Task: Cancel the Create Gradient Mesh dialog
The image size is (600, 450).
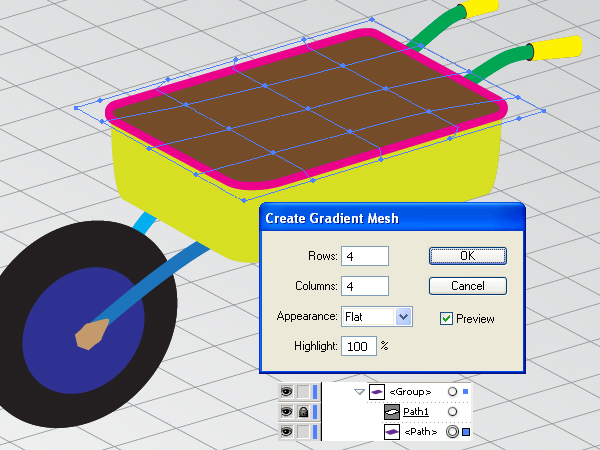Action: (x=468, y=286)
